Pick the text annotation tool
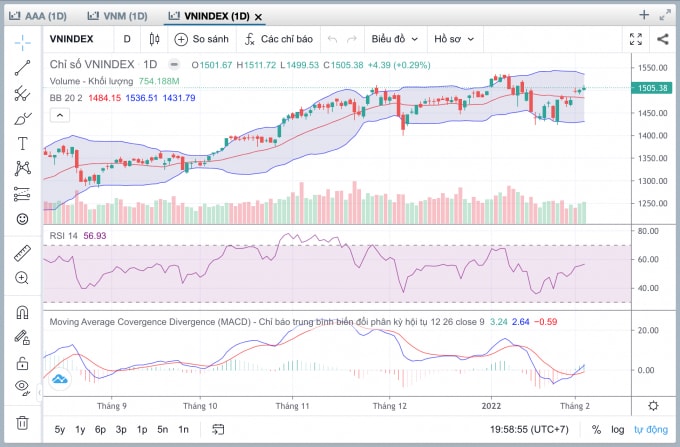This screenshot has width=680, height=447. pos(23,144)
